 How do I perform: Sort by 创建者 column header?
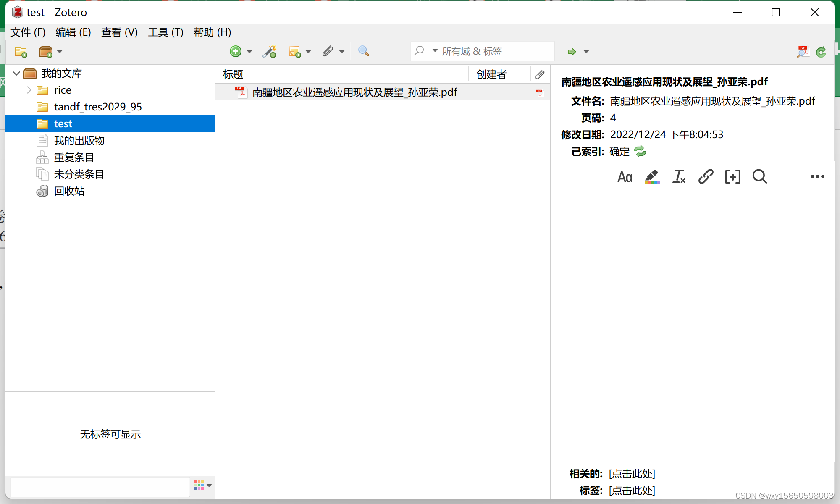pos(499,74)
